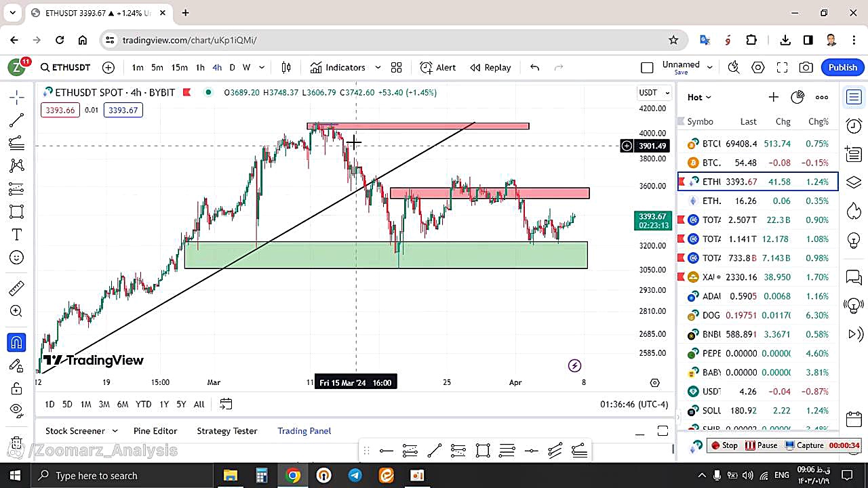Activate the zoom in tool
This screenshot has width=868, height=488.
(x=17, y=311)
